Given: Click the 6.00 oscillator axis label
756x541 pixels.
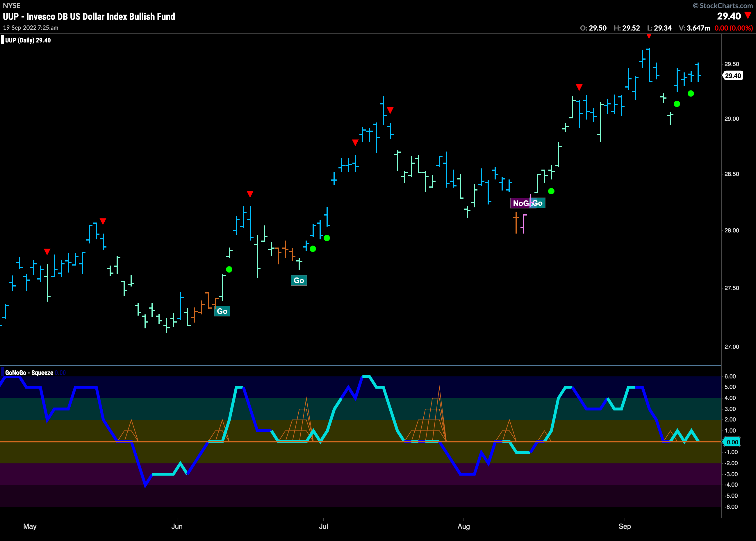Looking at the screenshot, I should [x=730, y=376].
